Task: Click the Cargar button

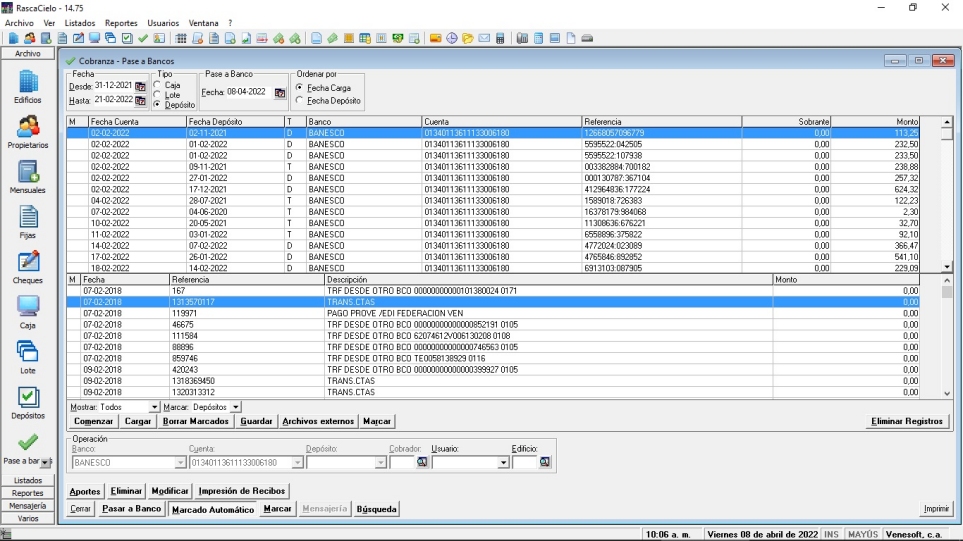Action: pos(138,421)
